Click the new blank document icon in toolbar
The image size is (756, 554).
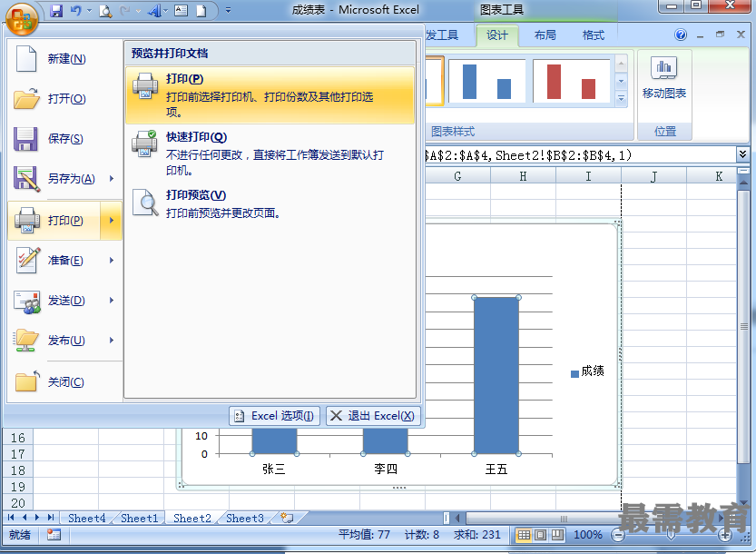(201, 11)
